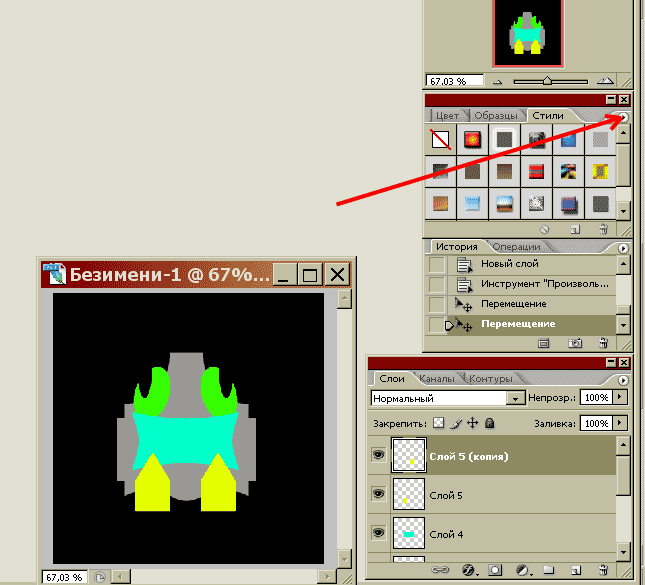
Task: Open the Нормальный blend mode dropdown
Action: [x=515, y=398]
